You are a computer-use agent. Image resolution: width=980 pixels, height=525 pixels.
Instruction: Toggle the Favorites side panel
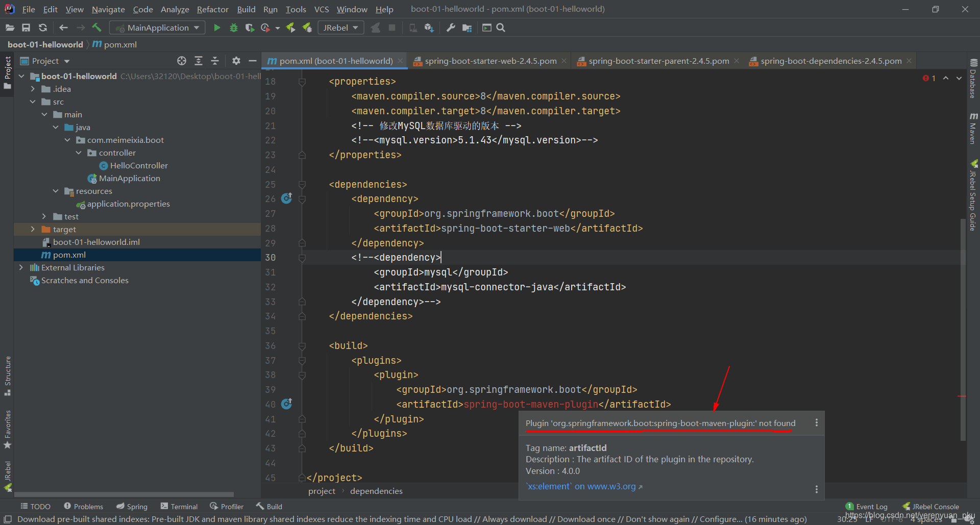(7, 429)
